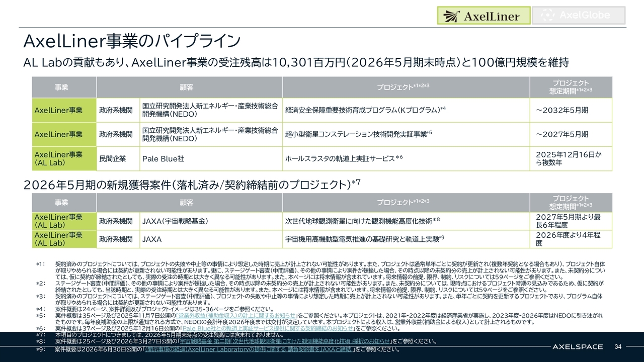The width and height of the screenshot is (644, 362).
Task: Click the プロジェクト想定期間 header in the first table
Action: click(x=571, y=87)
